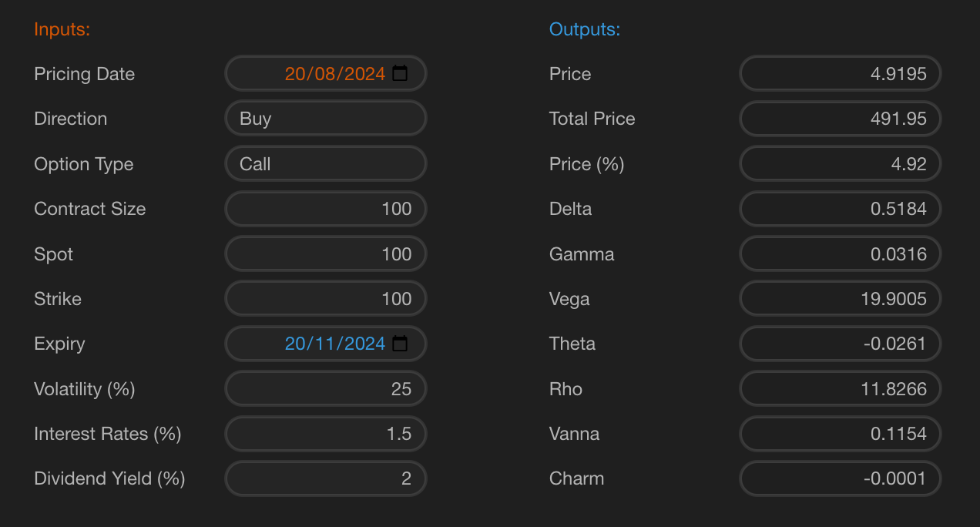Viewport: 980px width, 527px height.
Task: Click the Contract Size input field
Action: [325, 209]
